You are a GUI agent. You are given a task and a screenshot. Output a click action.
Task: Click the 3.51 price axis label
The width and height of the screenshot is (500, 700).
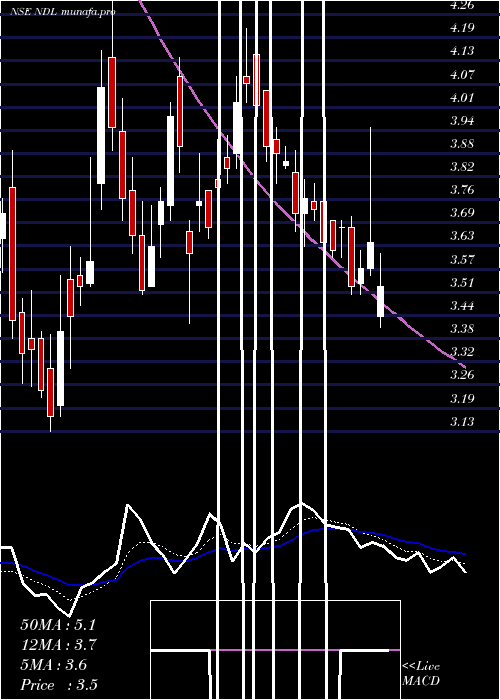[462, 283]
